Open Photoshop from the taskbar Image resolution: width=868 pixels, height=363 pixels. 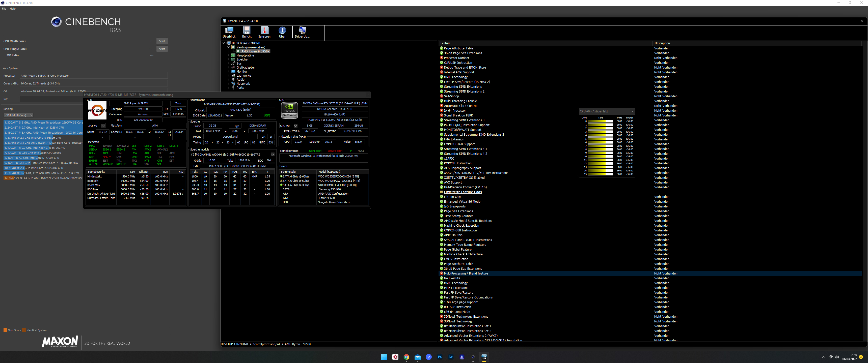440,357
